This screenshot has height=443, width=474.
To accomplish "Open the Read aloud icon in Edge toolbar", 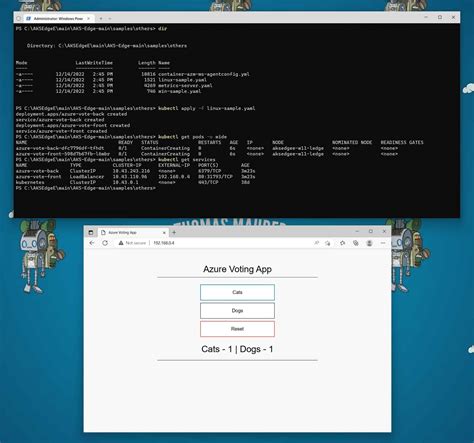I will pyautogui.click(x=316, y=243).
